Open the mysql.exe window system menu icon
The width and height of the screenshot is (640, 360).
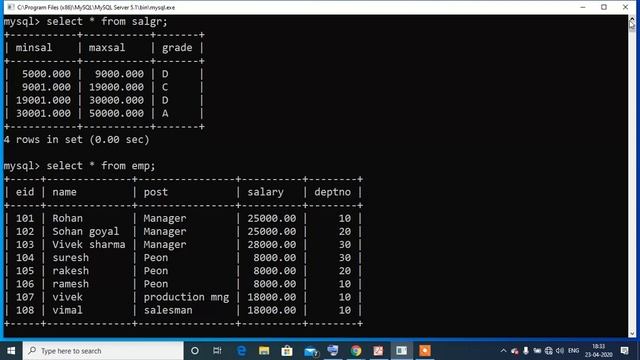point(11,7)
